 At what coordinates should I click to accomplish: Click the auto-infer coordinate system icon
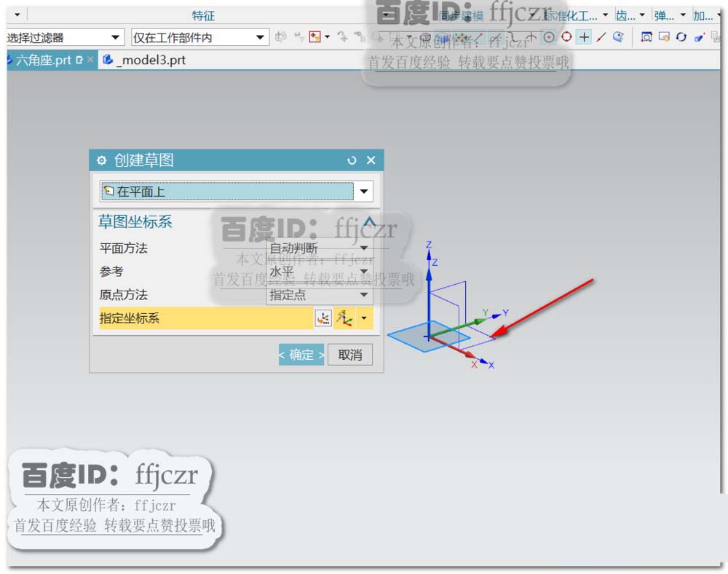(x=344, y=318)
